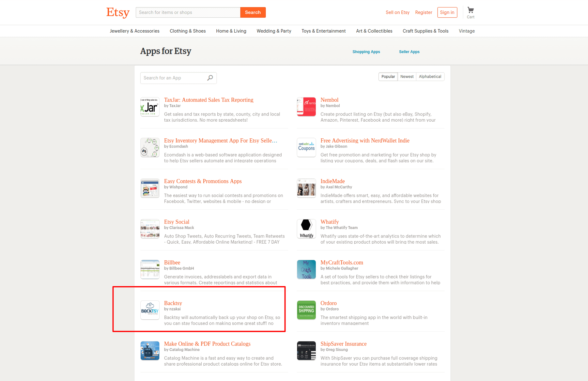Image resolution: width=588 pixels, height=381 pixels.
Task: Click the 'by Greg Sisung' author text
Action: 334,350
